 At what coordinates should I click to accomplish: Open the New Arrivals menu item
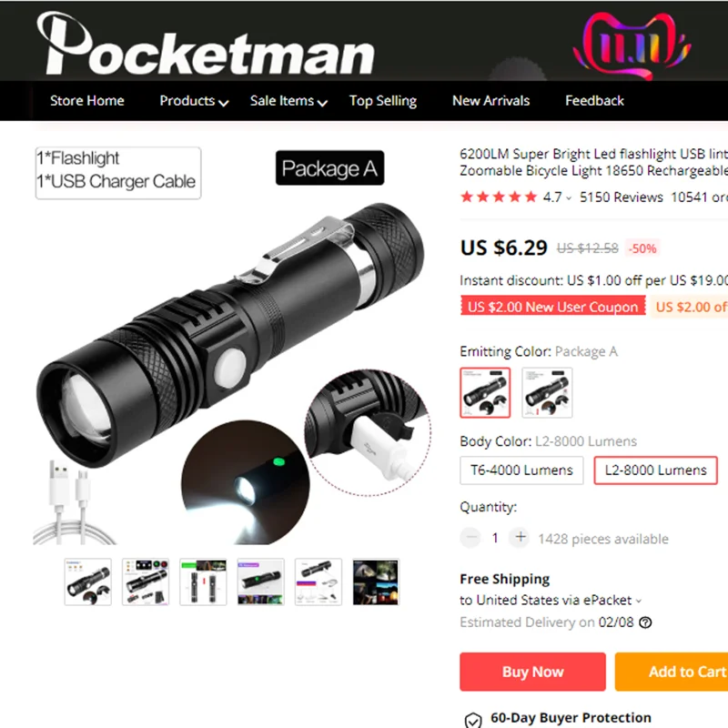(490, 101)
